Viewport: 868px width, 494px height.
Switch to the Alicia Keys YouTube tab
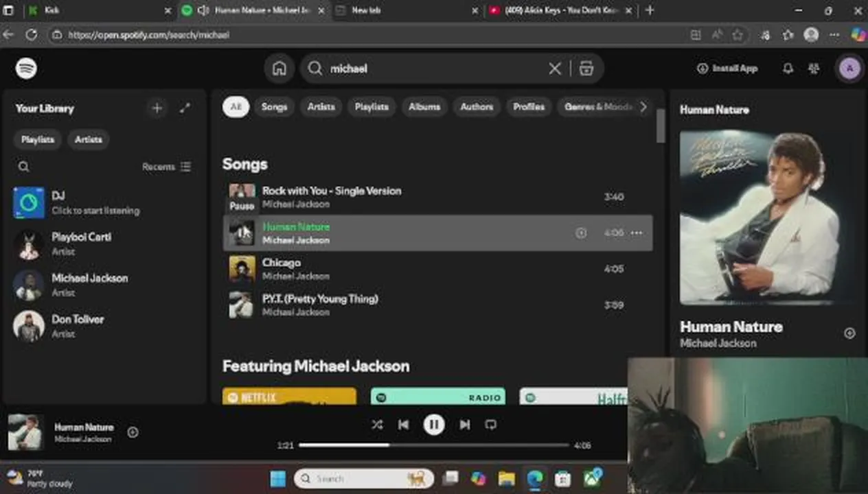pyautogui.click(x=560, y=10)
